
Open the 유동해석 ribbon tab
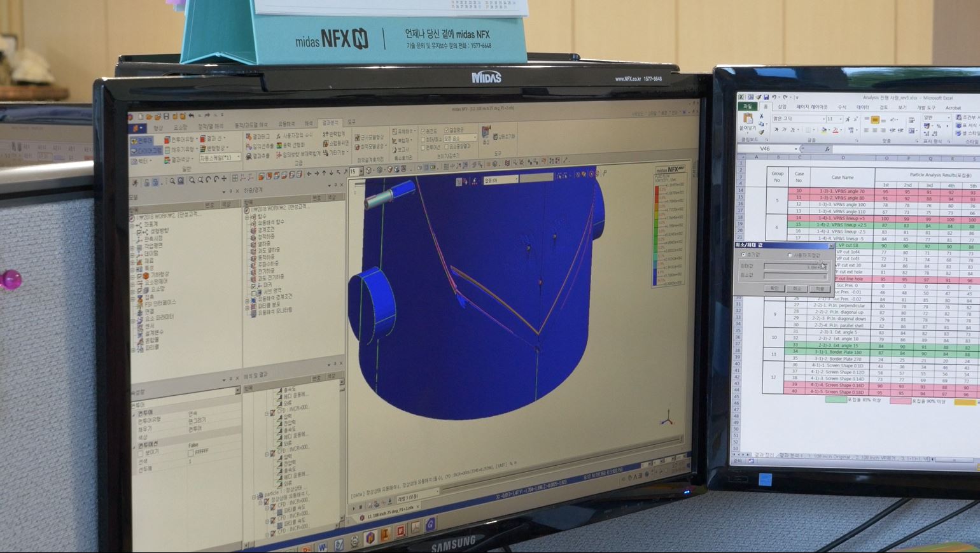[x=286, y=124]
